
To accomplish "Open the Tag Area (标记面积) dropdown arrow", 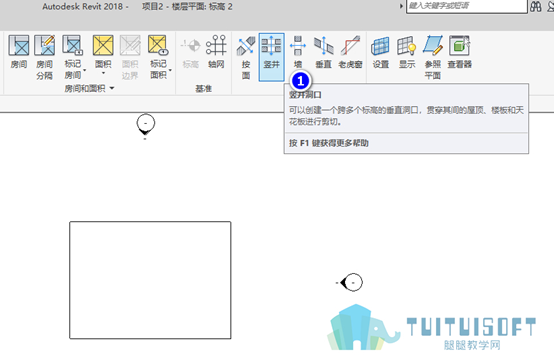I will pyautogui.click(x=170, y=70).
